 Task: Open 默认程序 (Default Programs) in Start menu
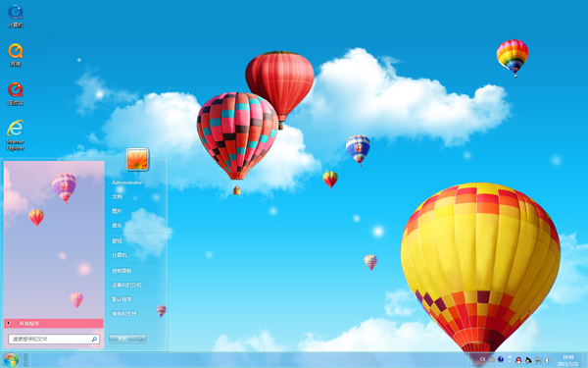pyautogui.click(x=122, y=299)
